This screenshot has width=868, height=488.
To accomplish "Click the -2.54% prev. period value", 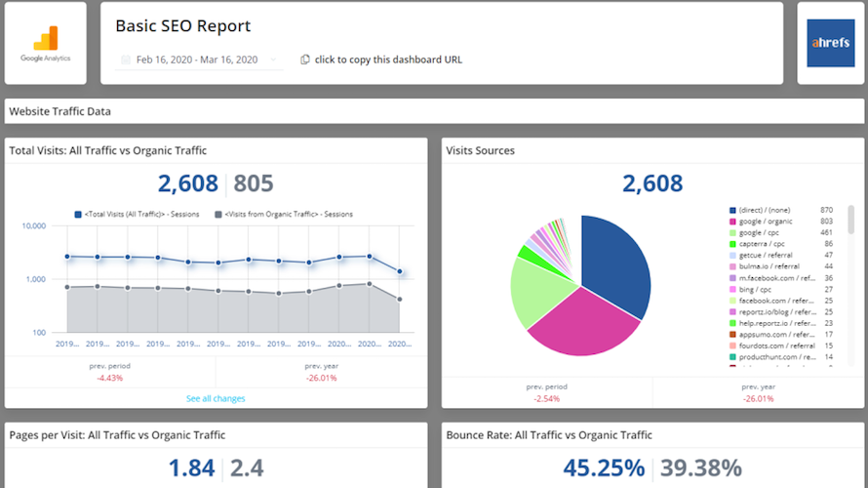I will [x=546, y=399].
